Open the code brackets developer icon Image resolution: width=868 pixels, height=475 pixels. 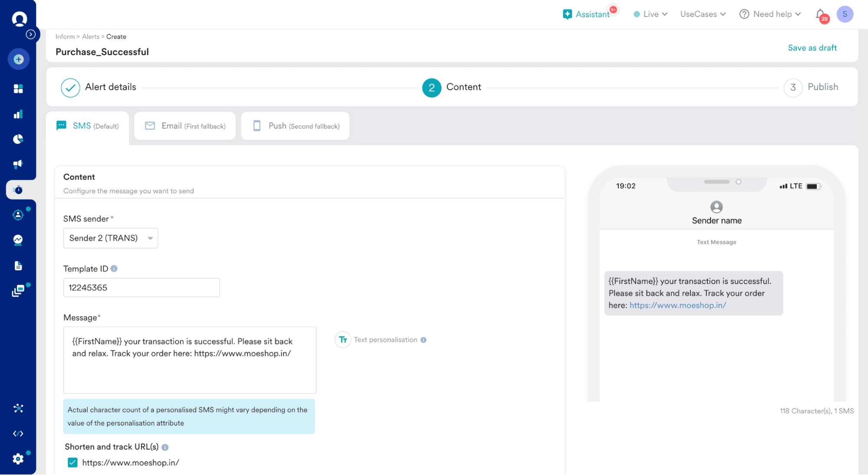[x=18, y=433]
